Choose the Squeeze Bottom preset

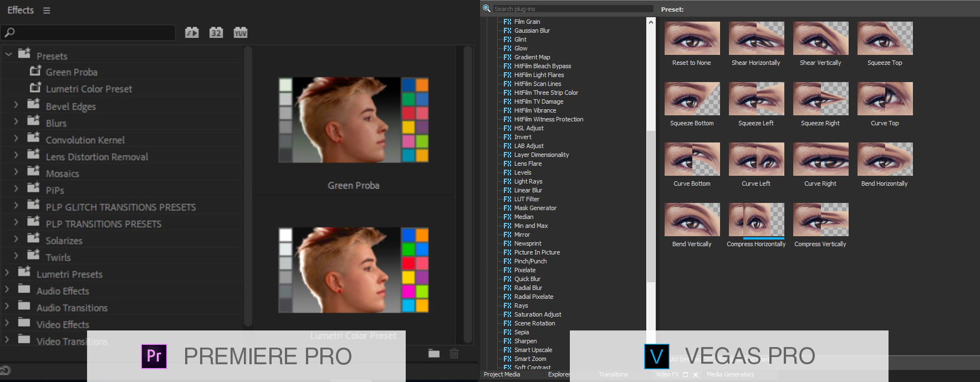692,99
